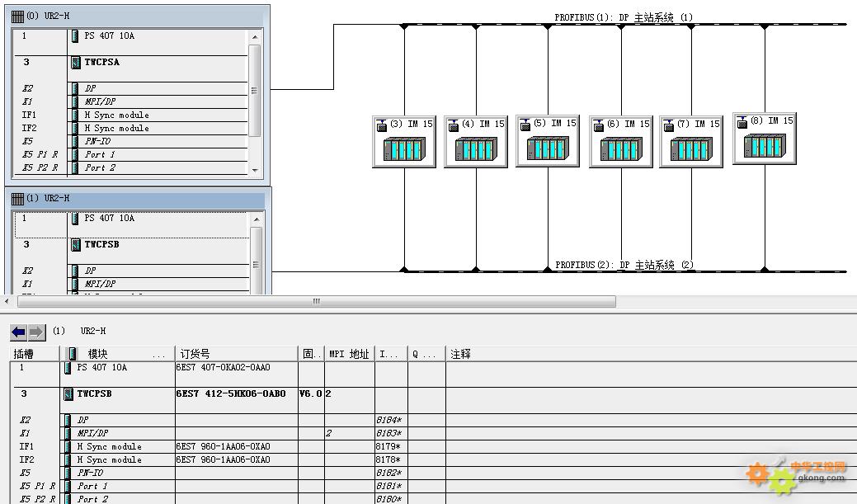Image resolution: width=857 pixels, height=504 pixels.
Task: Click the I address 8181* cell
Action: 389,486
